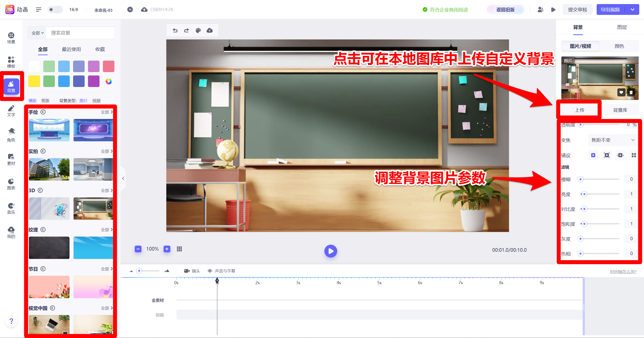Viewport: 644px width, 338px height.
Task: Open the help question mark
Action: click(x=11, y=321)
